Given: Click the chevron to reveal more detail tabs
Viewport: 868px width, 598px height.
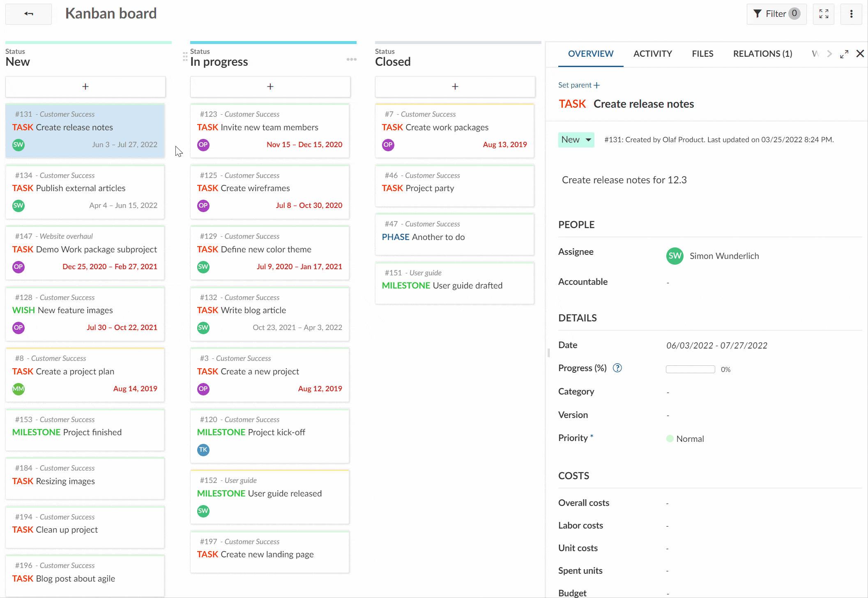Looking at the screenshot, I should 829,53.
